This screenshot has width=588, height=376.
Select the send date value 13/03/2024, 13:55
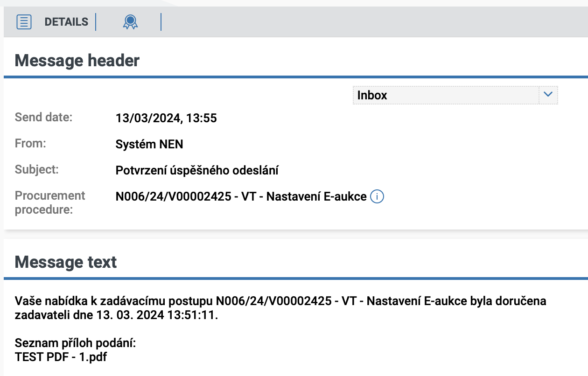click(166, 118)
